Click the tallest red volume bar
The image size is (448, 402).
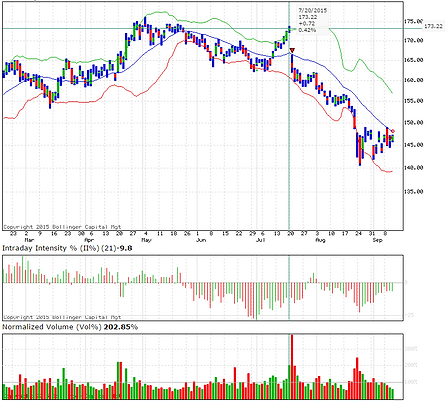click(292, 367)
